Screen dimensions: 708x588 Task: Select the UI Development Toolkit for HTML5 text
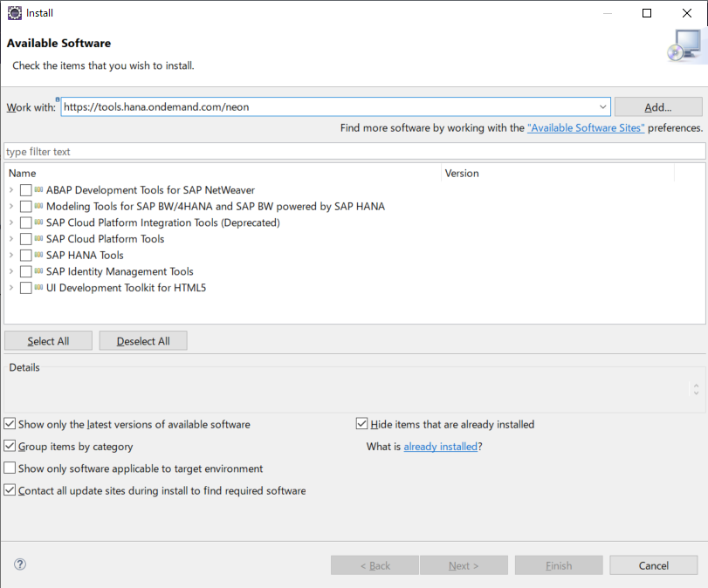click(x=126, y=287)
